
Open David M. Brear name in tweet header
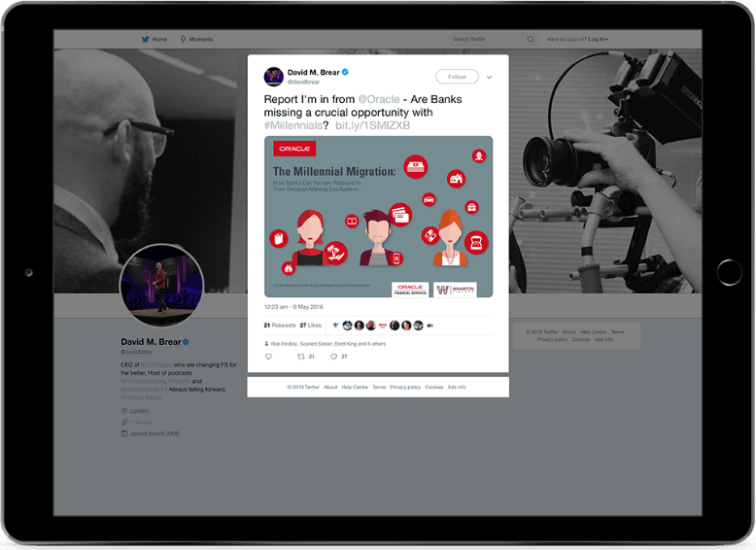[x=314, y=72]
